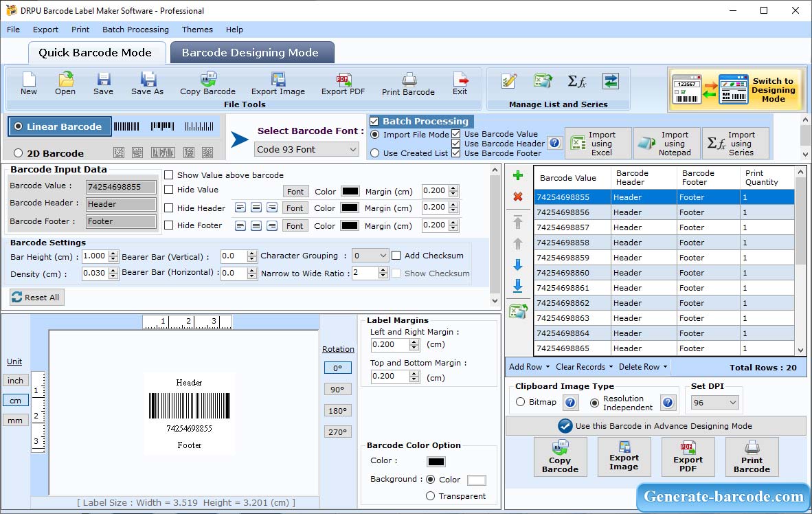This screenshot has height=514, width=812.
Task: Click the Reset All button
Action: pos(37,298)
